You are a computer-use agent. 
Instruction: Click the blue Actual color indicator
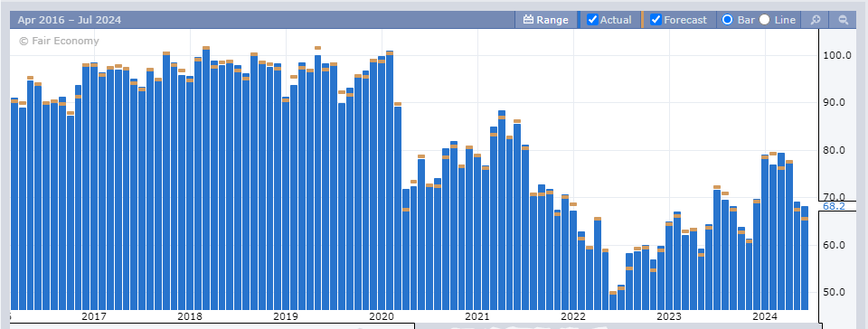coord(579,20)
